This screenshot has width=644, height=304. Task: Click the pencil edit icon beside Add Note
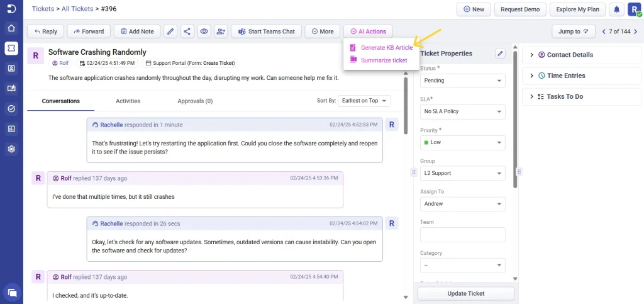(x=170, y=31)
